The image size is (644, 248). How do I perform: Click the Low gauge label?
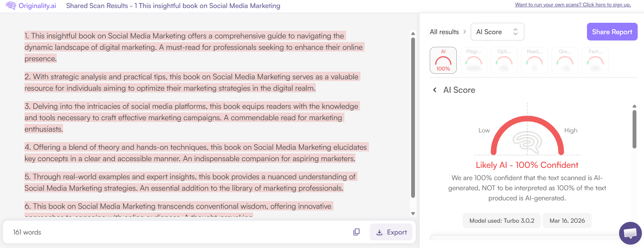(x=484, y=130)
